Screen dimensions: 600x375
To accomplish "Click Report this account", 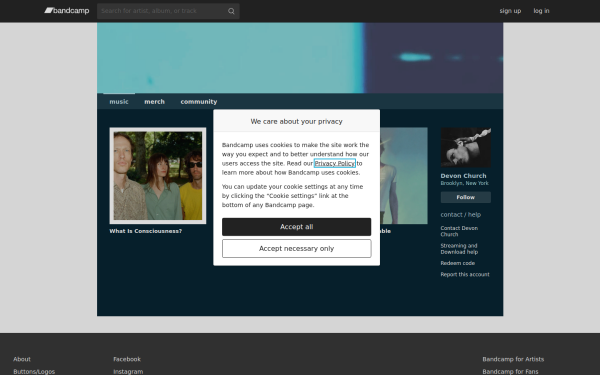I will pyautogui.click(x=465, y=274).
